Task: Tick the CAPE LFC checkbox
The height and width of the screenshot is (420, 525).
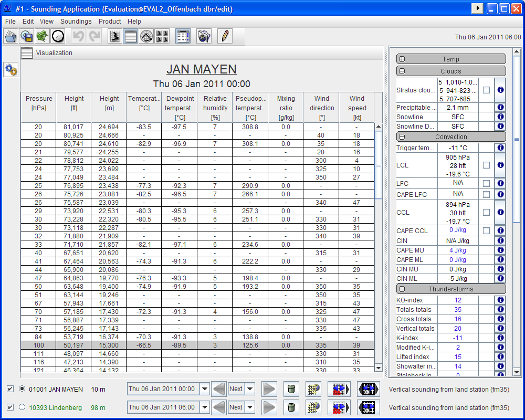Action: 487,194
